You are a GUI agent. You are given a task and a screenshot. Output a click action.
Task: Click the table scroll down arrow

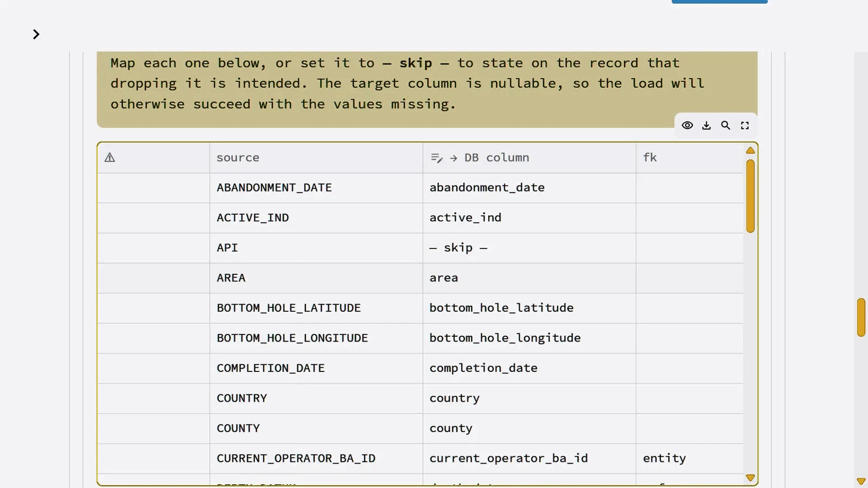click(x=750, y=478)
